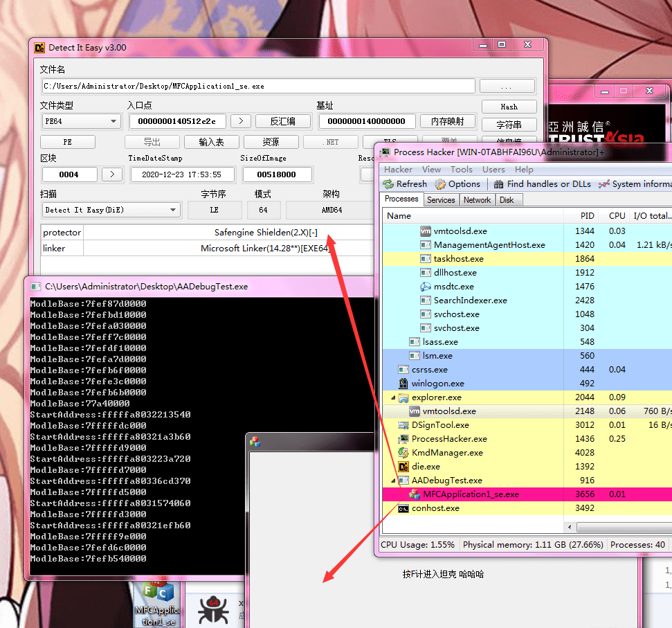
Task: Select the Processes tab
Action: 401,199
